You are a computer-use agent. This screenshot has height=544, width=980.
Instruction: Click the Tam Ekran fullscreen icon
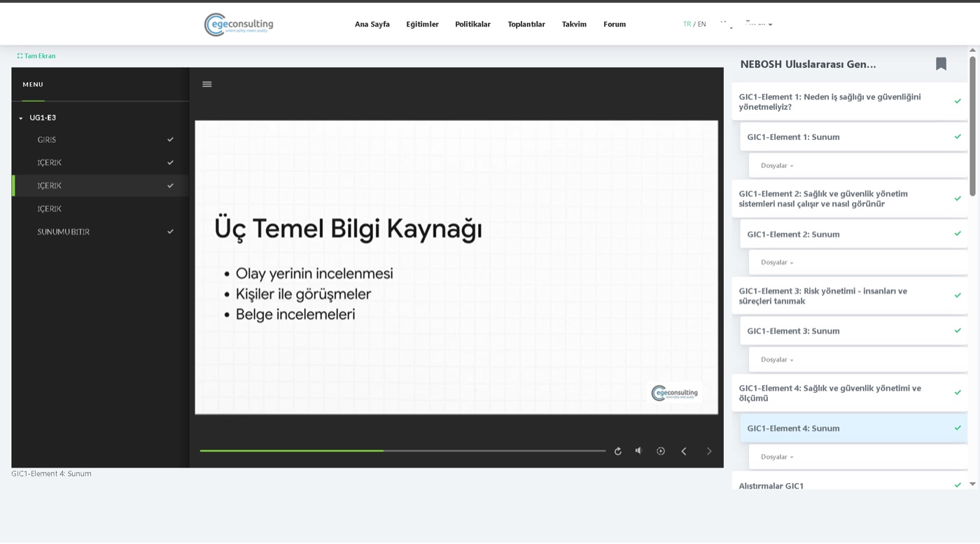[20, 56]
